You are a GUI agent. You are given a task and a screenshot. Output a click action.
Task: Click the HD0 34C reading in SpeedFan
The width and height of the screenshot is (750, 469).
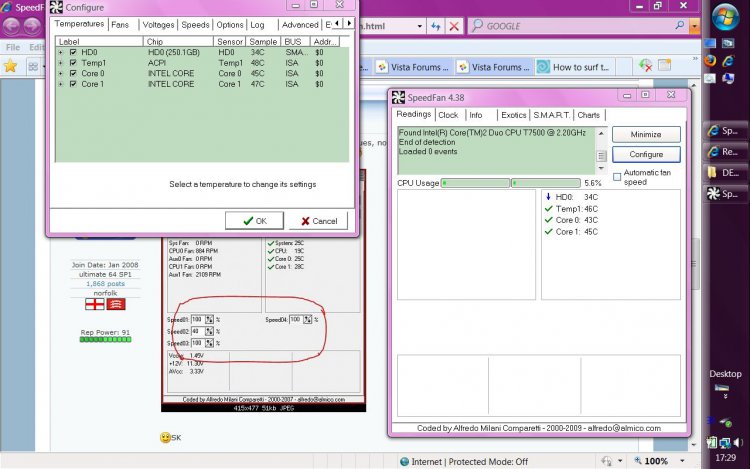572,197
